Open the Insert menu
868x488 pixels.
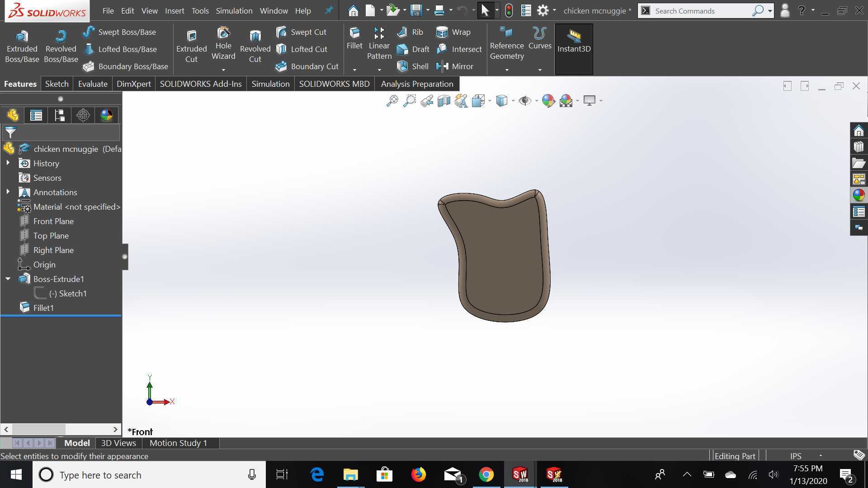point(175,11)
